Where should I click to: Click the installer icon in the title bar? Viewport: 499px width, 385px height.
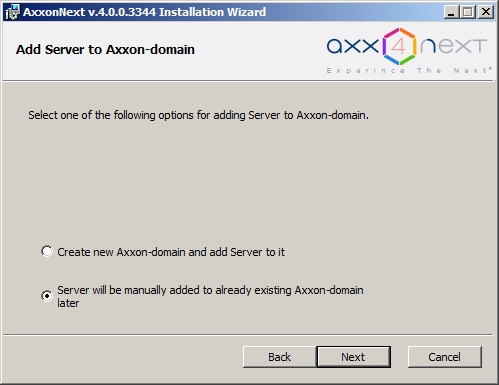[x=12, y=12]
